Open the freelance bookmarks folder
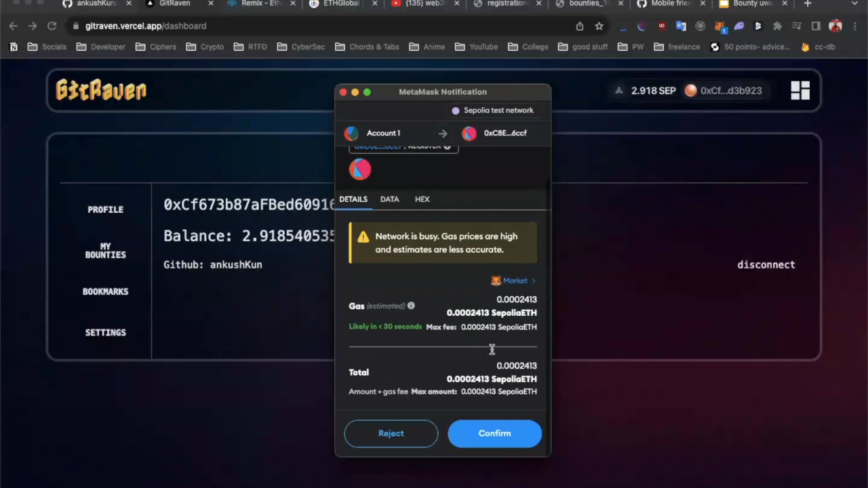Image resolution: width=868 pixels, height=488 pixels. point(677,47)
